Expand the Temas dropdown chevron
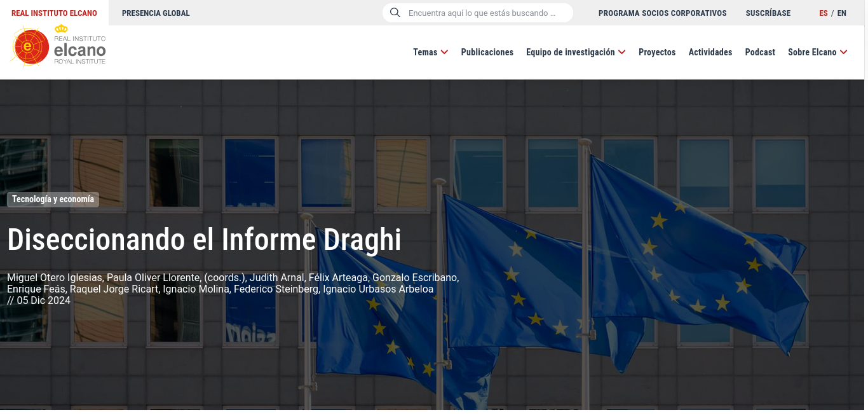This screenshot has width=868, height=414. tap(444, 52)
